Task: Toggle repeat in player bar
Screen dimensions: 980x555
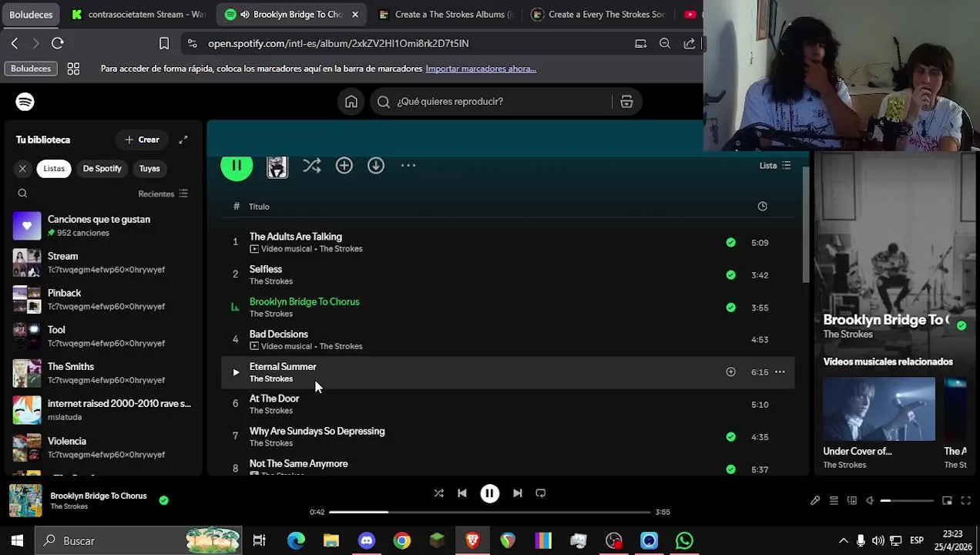Action: pos(541,493)
